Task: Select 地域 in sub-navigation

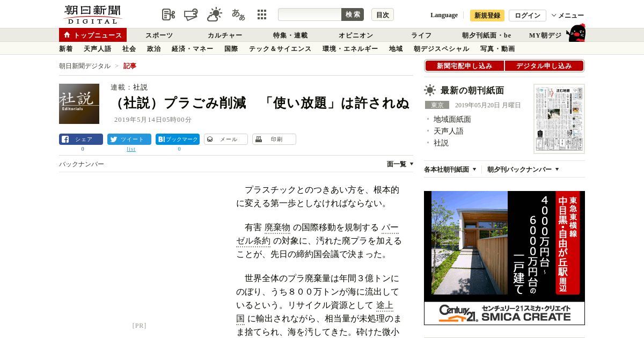Action: 396,49
